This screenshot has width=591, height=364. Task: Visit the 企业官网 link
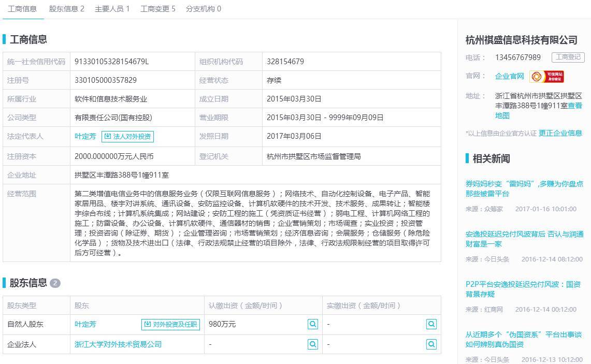coord(509,77)
